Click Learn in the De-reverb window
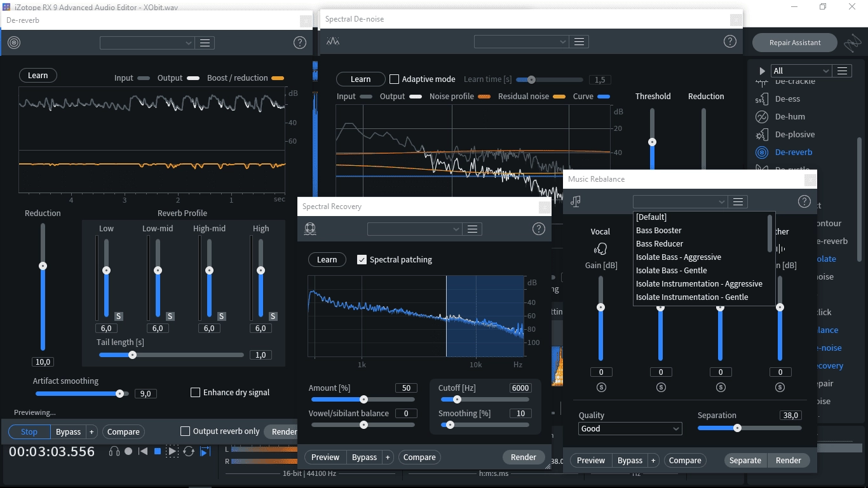This screenshot has width=868, height=488. click(38, 76)
